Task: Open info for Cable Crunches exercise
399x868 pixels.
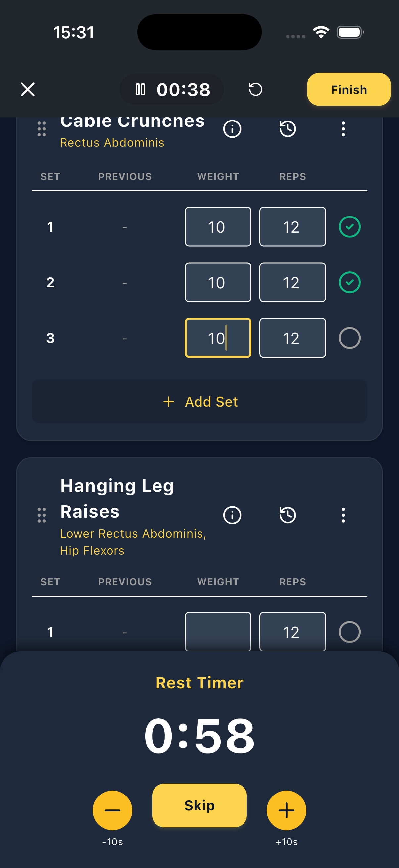Action: click(x=232, y=128)
